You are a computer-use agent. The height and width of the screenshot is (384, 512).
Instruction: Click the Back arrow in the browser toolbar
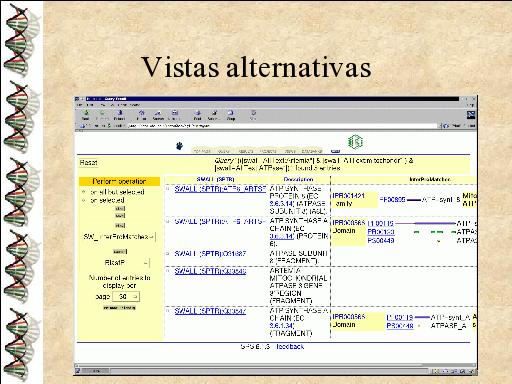(86, 115)
